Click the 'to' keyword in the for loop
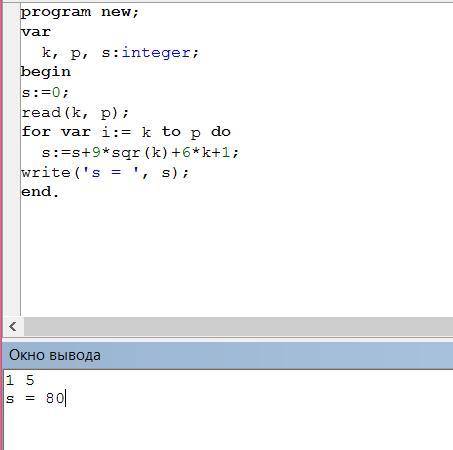Image resolution: width=453 pixels, height=450 pixels. [171, 132]
